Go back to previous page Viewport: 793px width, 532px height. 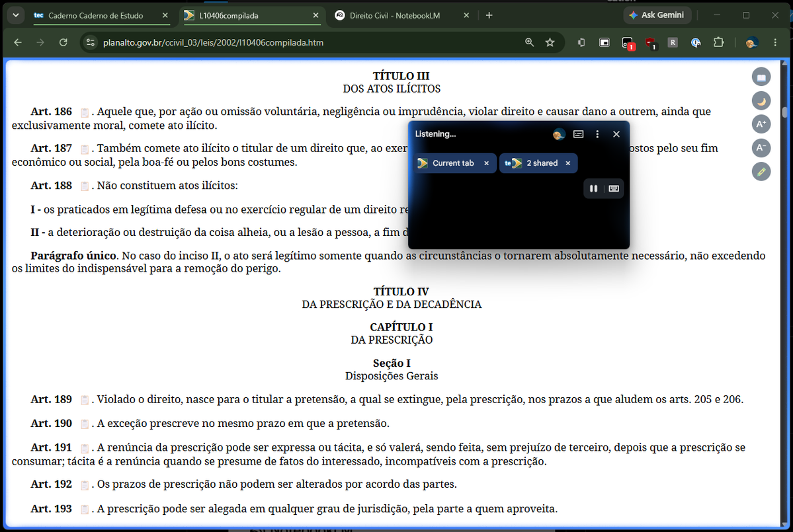[18, 42]
